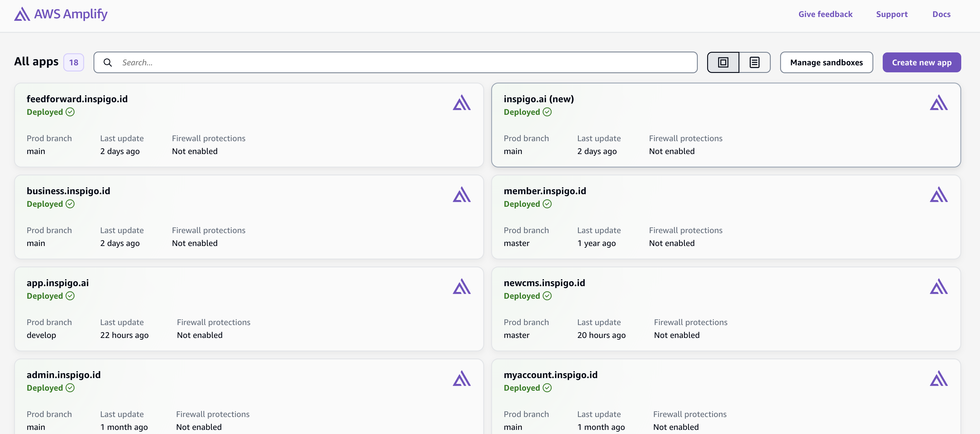This screenshot has width=980, height=434.
Task: Click the deployed checkmark icon for inspigo.ai (new)
Action: pos(547,112)
